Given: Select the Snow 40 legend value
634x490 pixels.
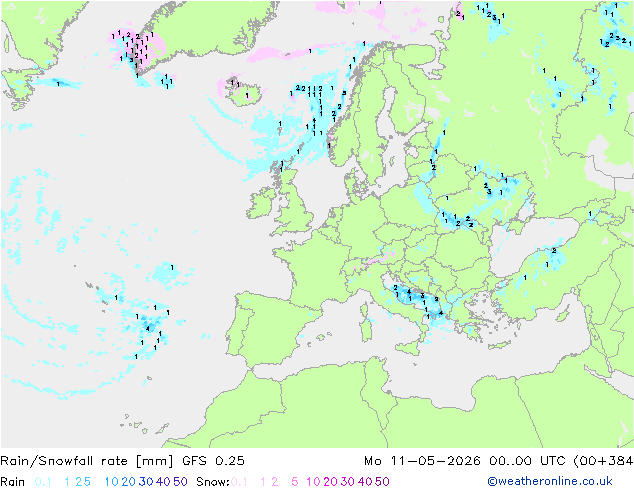Looking at the screenshot, I should (365, 482).
